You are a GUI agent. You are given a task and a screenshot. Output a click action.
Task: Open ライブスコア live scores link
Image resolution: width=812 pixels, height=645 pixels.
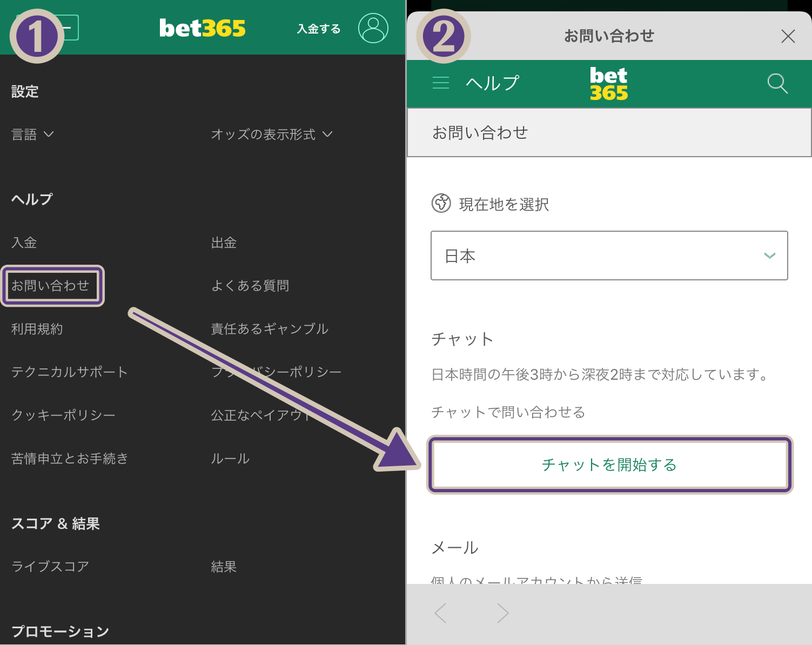point(50,566)
